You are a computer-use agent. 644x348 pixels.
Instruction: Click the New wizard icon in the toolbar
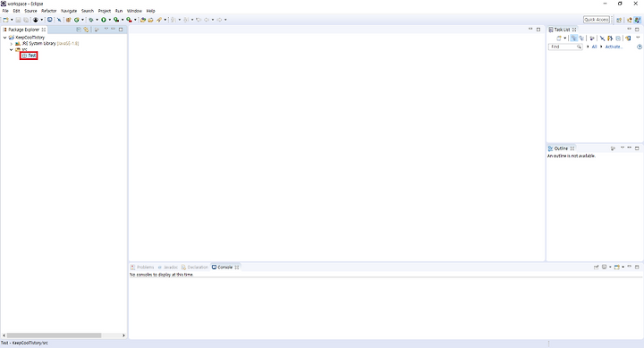(5, 20)
